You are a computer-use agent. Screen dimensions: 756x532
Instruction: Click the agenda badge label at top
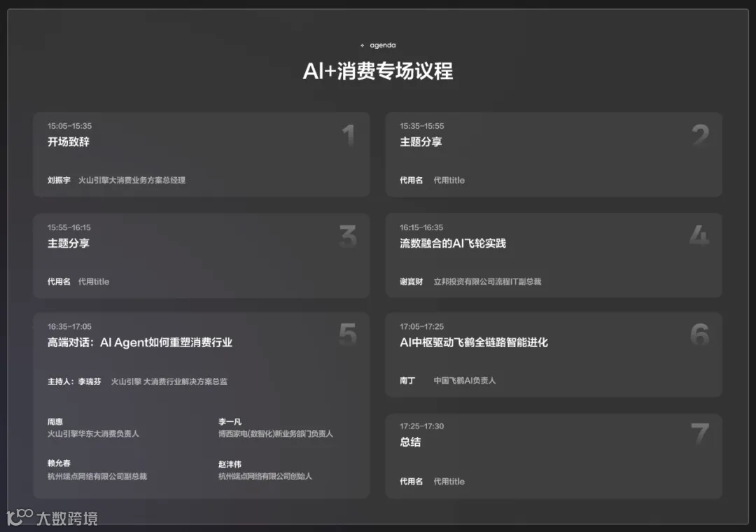click(x=381, y=45)
